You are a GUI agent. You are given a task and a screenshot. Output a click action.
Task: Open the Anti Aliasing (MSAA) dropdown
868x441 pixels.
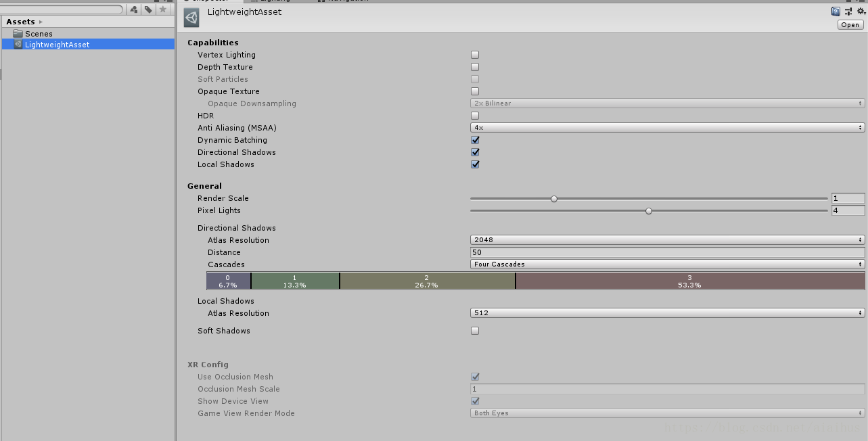(668, 128)
